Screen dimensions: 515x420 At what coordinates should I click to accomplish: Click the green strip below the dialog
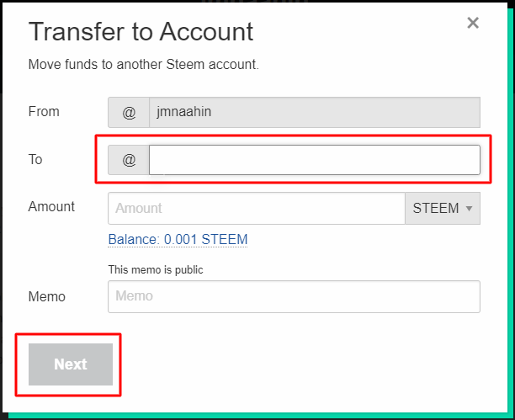pos(252,415)
